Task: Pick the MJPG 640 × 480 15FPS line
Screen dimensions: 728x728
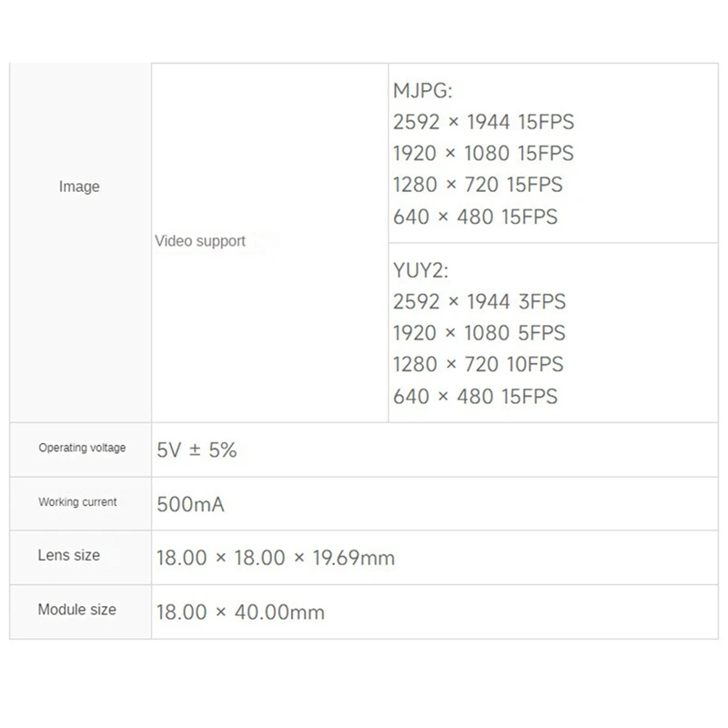Action: click(475, 217)
